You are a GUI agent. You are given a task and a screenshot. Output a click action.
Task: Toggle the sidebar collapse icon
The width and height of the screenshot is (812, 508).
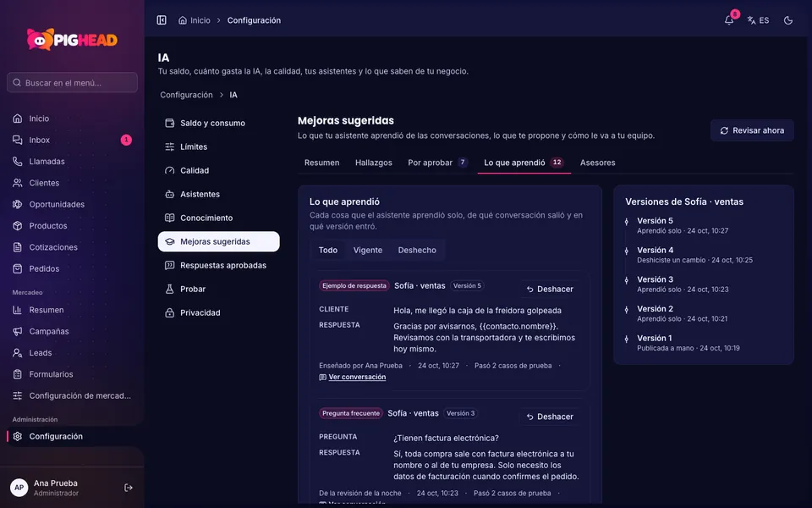tap(162, 20)
